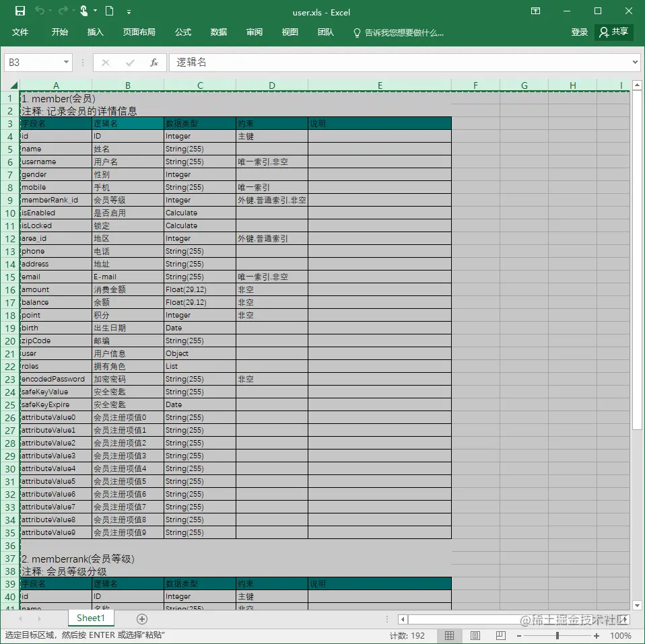Select cell with text '唯一索引.非空' in row 6
Viewport: 645px width, 644px height.
click(x=272, y=162)
